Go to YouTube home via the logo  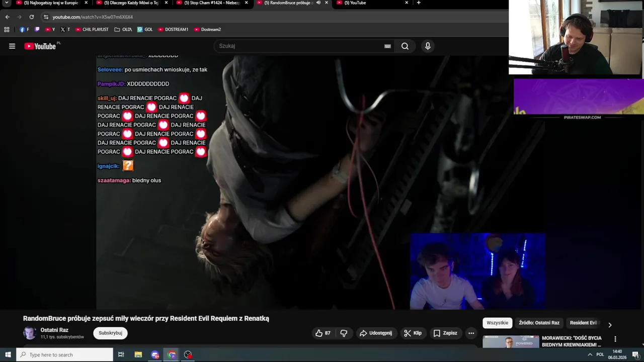pyautogui.click(x=40, y=46)
